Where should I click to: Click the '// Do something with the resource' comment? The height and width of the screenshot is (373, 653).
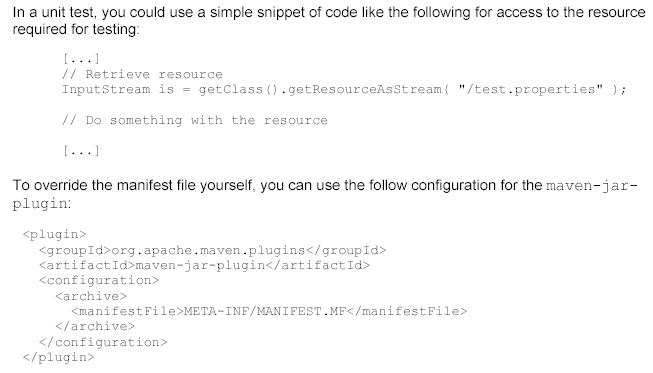(195, 120)
